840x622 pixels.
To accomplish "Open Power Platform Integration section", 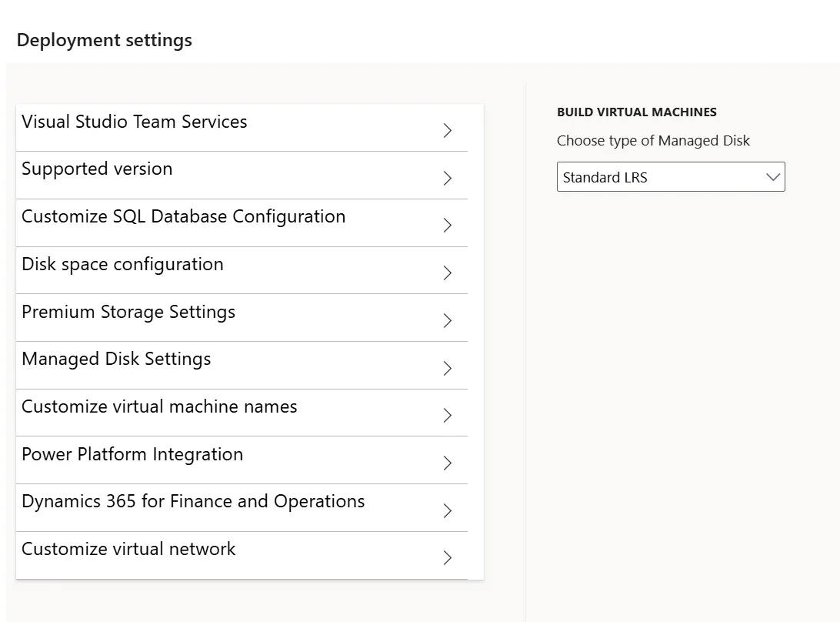I will [242, 460].
